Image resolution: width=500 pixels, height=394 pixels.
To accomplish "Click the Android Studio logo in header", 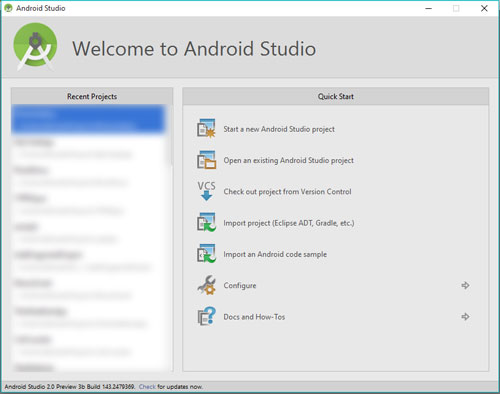I will 35,46.
